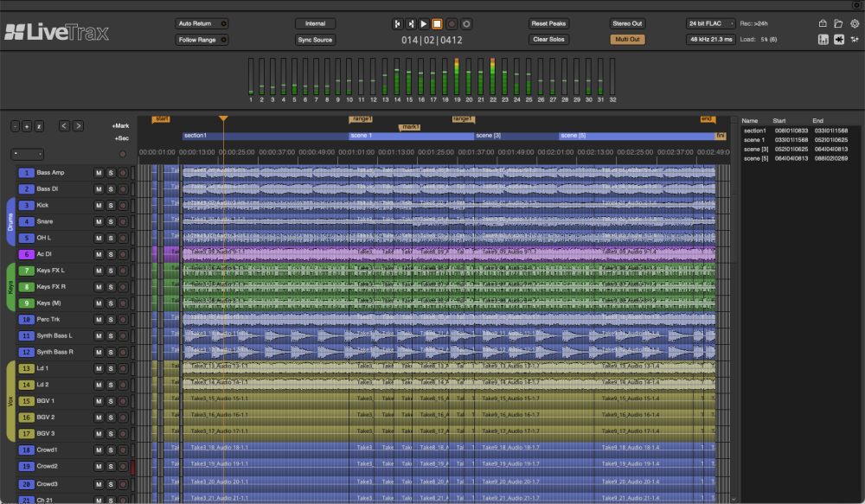This screenshot has width=865, height=504.
Task: Click the mixer levels icon
Action: tap(823, 39)
